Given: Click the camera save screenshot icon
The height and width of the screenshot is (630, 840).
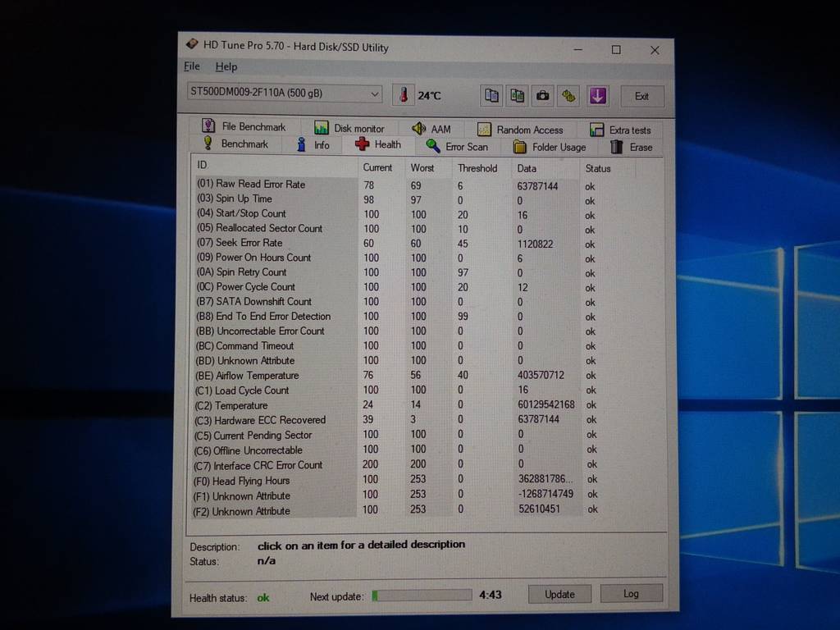Looking at the screenshot, I should [x=542, y=95].
